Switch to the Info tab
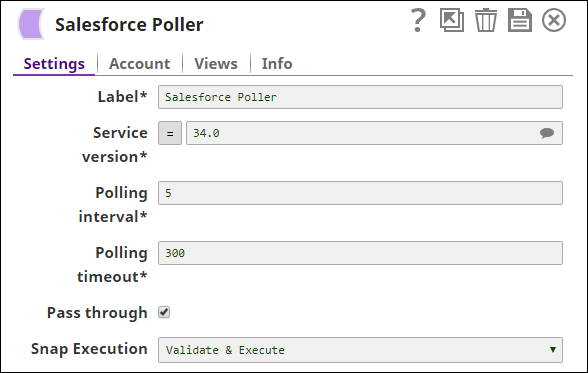 click(x=277, y=64)
